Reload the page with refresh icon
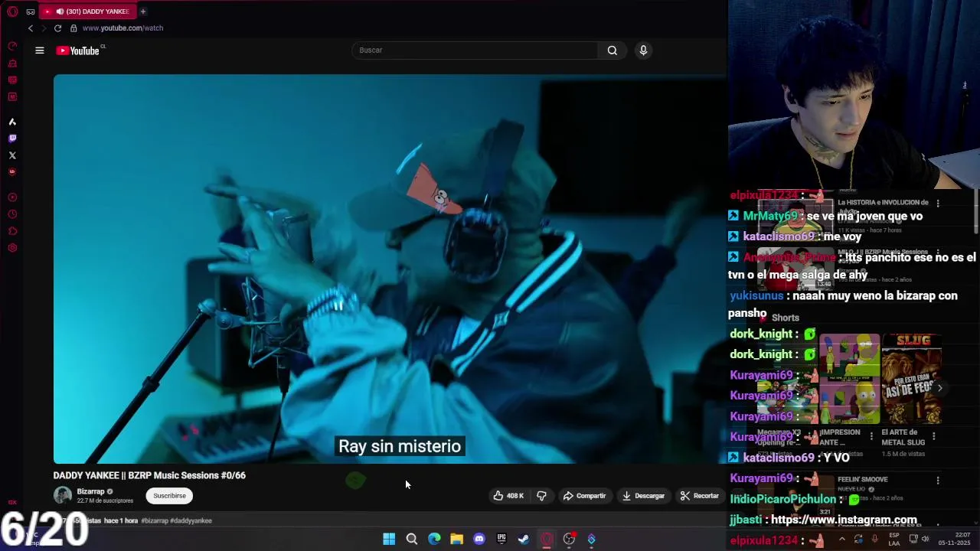 (x=57, y=28)
